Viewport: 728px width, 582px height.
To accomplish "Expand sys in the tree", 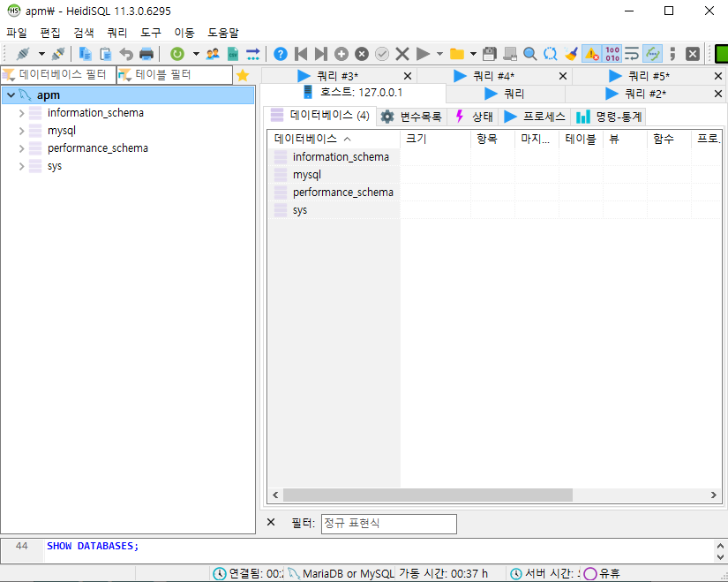I will (x=21, y=166).
